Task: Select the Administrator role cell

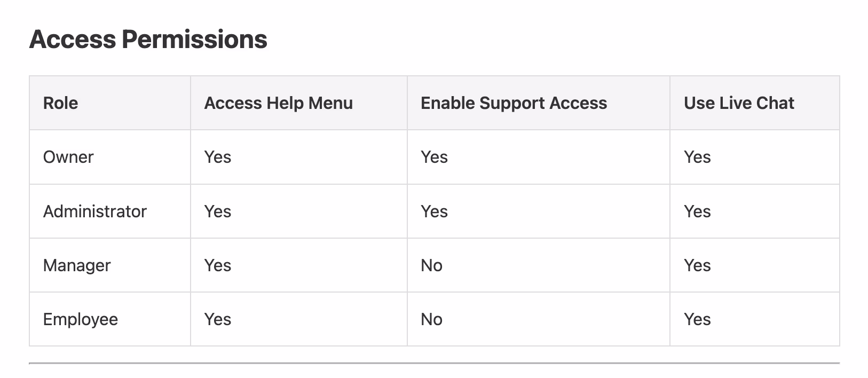Action: (x=94, y=211)
